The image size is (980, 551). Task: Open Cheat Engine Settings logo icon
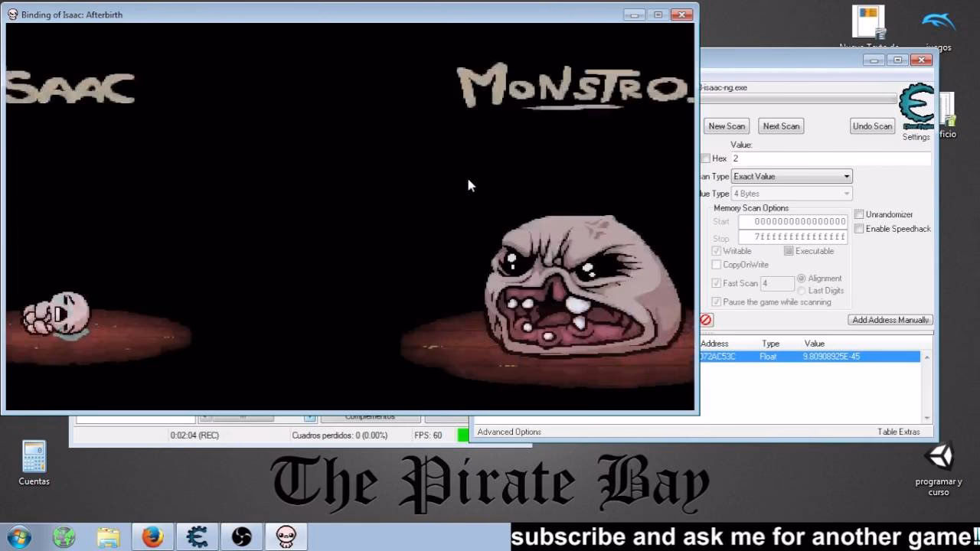[916, 106]
